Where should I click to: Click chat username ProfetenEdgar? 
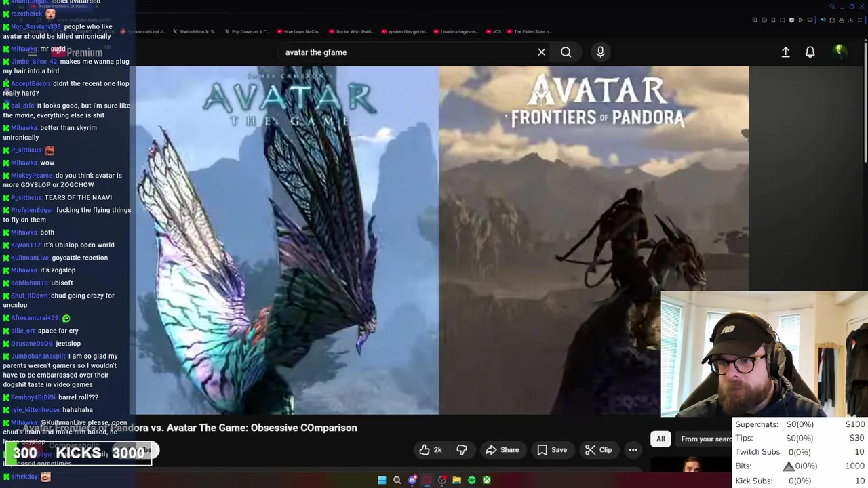(x=32, y=210)
